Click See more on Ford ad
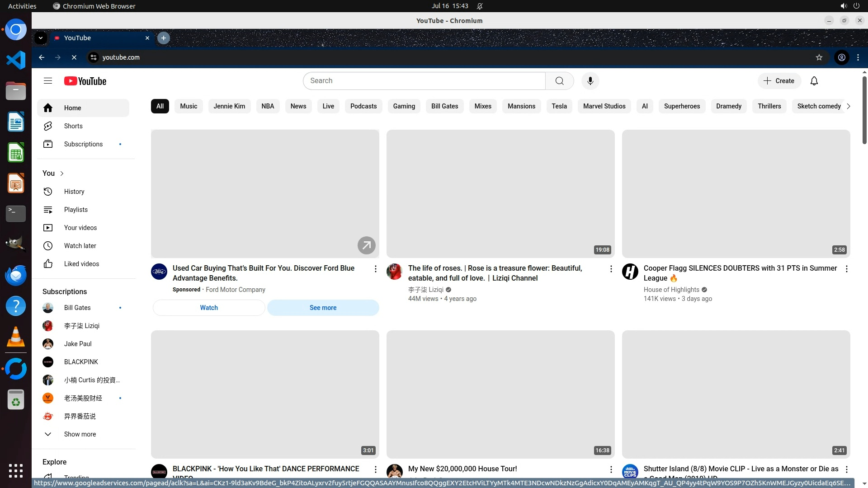 323,308
